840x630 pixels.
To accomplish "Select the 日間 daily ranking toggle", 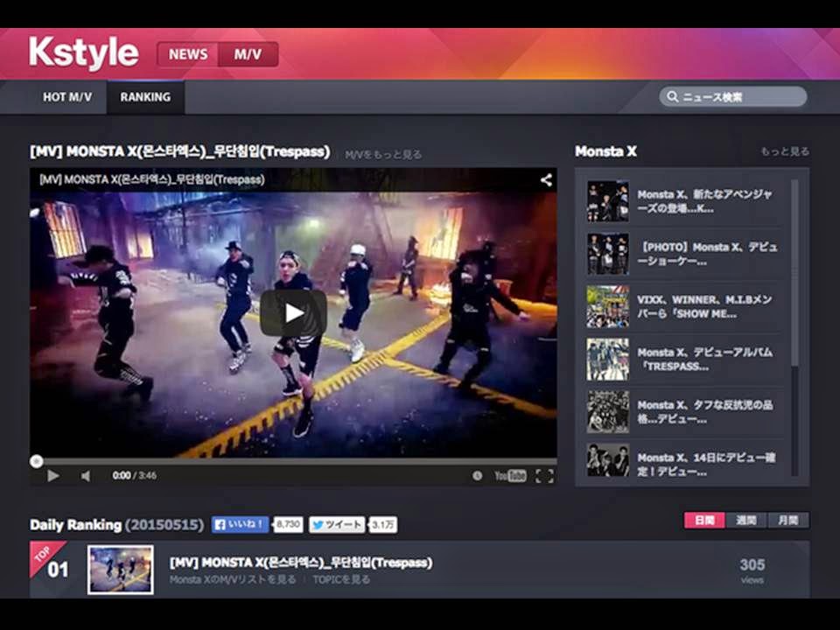I will coord(704,520).
